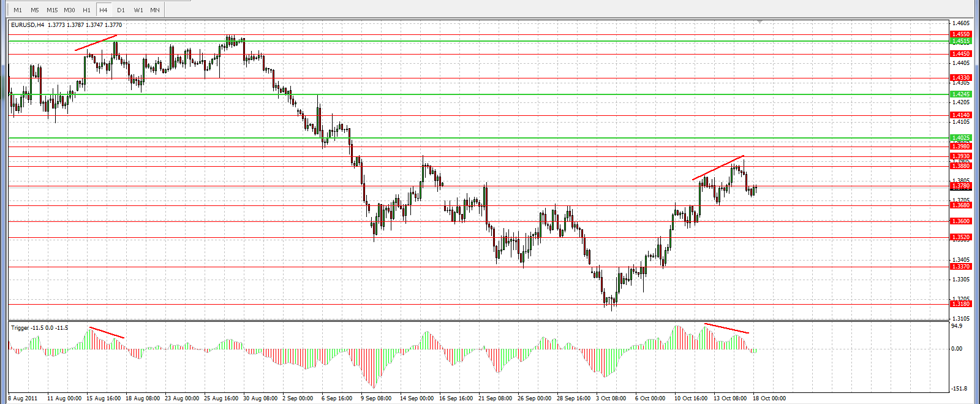Switch chart to MN monthly timeframe

pos(155,10)
